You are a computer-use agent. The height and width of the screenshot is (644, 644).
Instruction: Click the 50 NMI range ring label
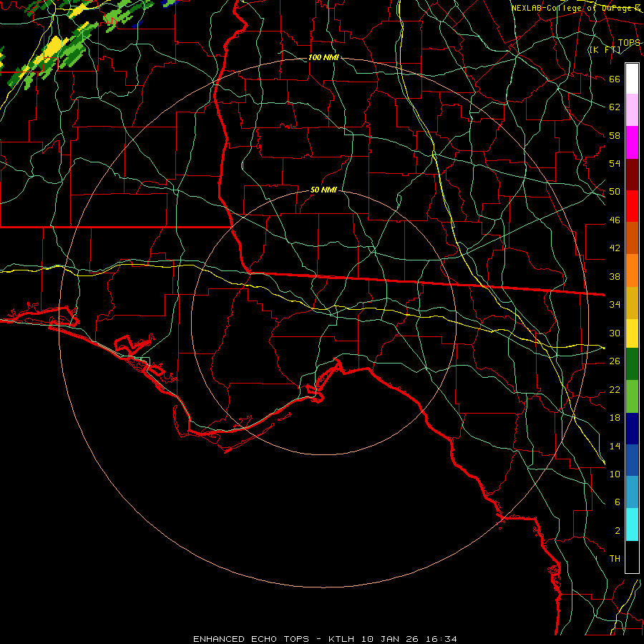click(323, 190)
